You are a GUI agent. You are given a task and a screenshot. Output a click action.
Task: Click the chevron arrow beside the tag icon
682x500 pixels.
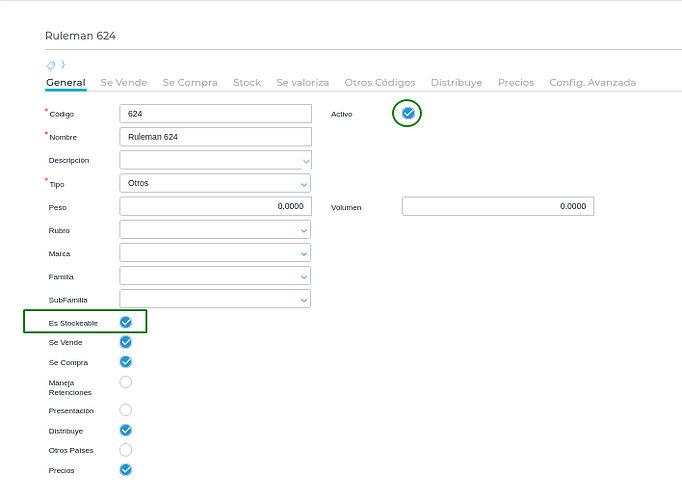coord(62,65)
